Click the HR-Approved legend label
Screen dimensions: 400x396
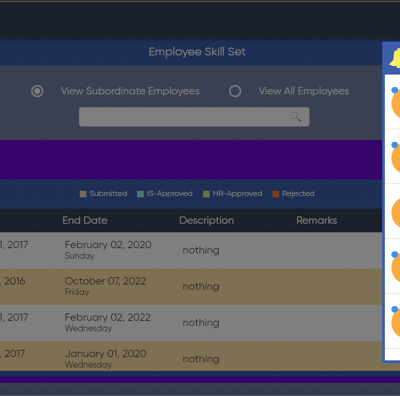(237, 194)
